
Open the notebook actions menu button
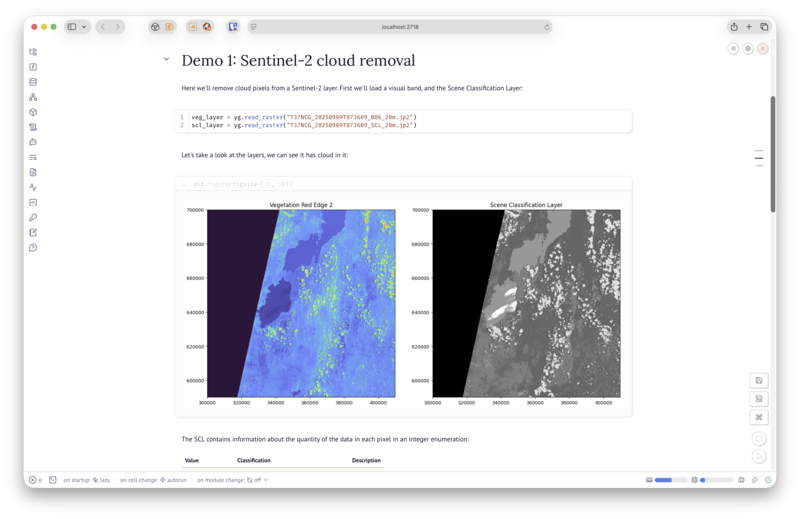click(733, 48)
